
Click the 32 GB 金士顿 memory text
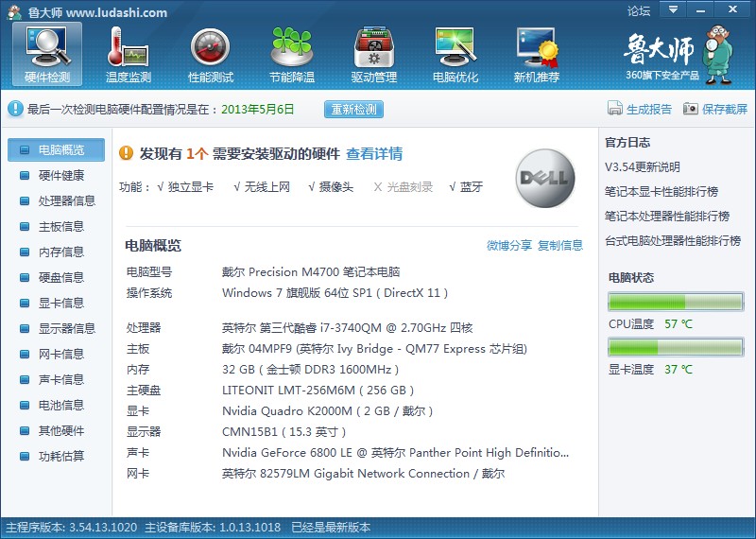point(311,370)
